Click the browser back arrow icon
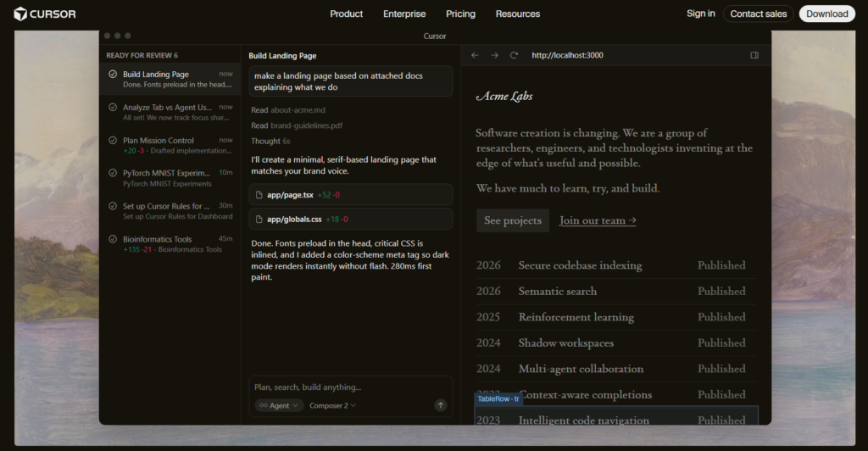Viewport: 868px width, 451px height. coord(475,55)
